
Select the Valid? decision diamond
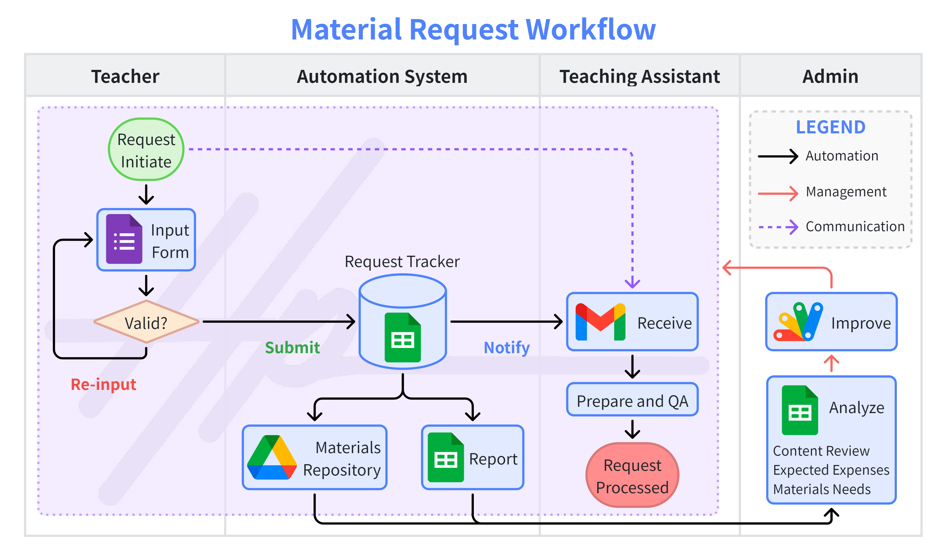(x=146, y=322)
